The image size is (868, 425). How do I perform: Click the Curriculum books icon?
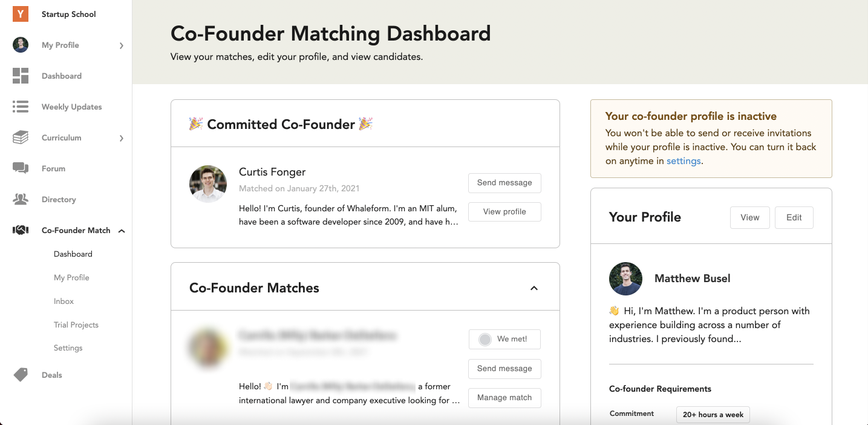(x=20, y=137)
